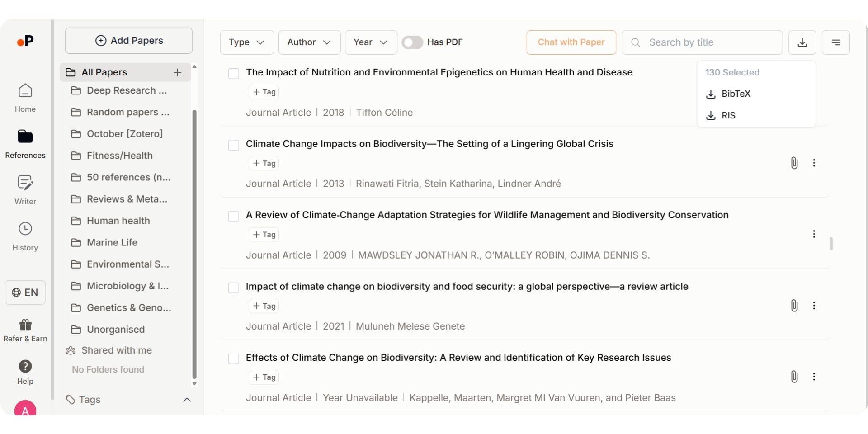Open the Help section
868x434 pixels.
(25, 371)
